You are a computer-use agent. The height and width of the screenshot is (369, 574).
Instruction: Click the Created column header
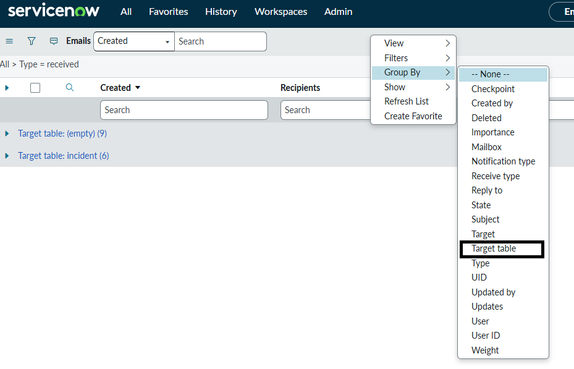coord(115,88)
